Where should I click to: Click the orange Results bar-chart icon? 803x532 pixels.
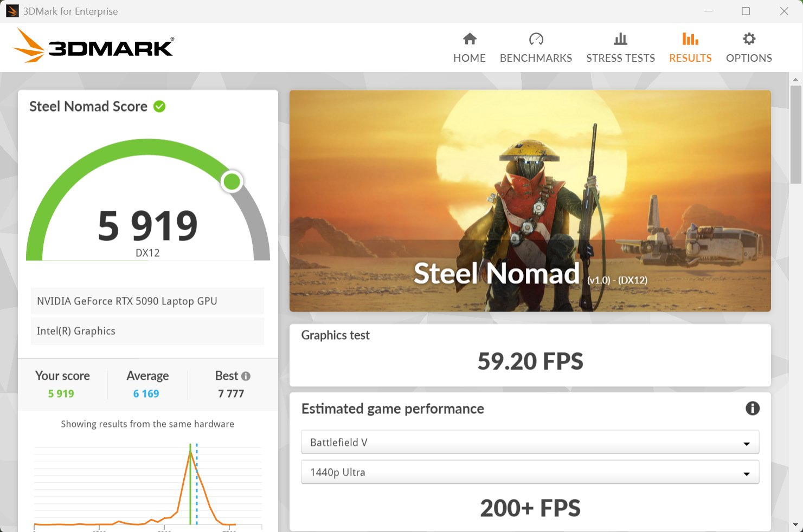(x=690, y=38)
